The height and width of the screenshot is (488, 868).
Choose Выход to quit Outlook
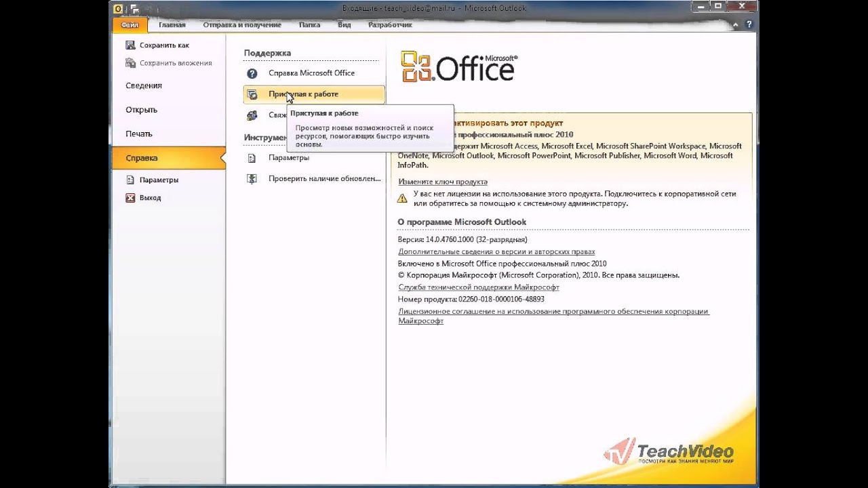click(x=151, y=198)
